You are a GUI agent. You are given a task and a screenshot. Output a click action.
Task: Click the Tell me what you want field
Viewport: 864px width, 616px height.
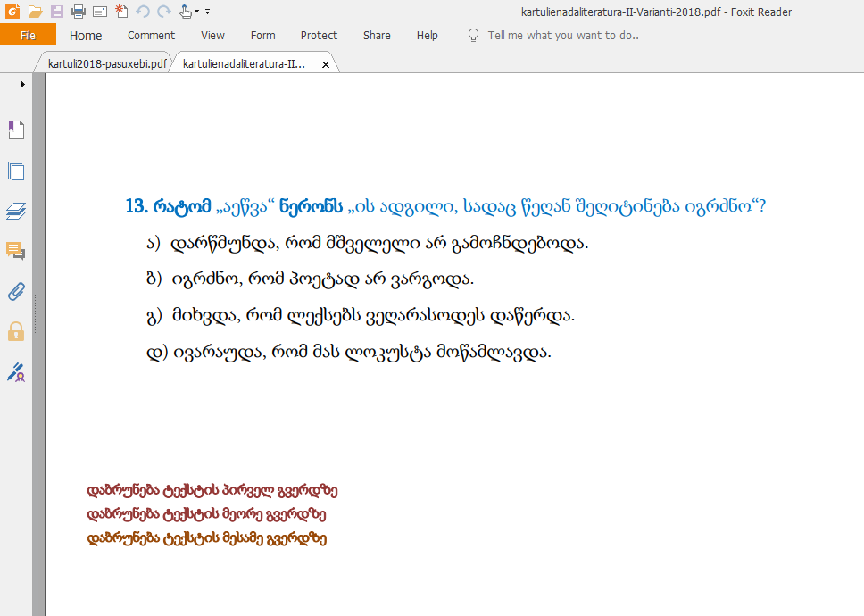coord(563,35)
